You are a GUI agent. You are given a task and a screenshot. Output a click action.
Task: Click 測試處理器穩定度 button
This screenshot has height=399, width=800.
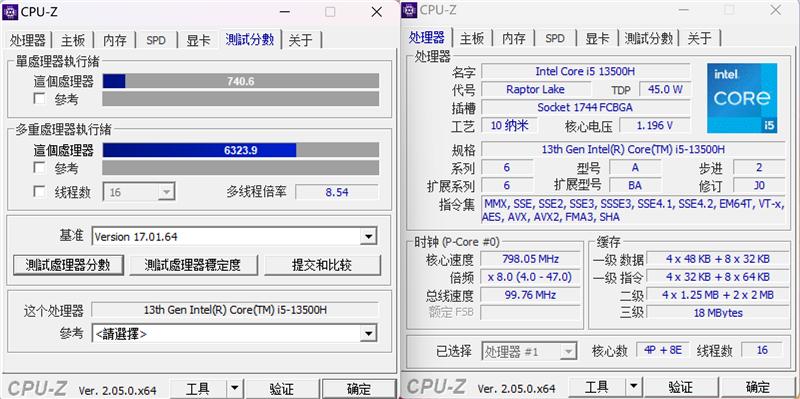193,265
